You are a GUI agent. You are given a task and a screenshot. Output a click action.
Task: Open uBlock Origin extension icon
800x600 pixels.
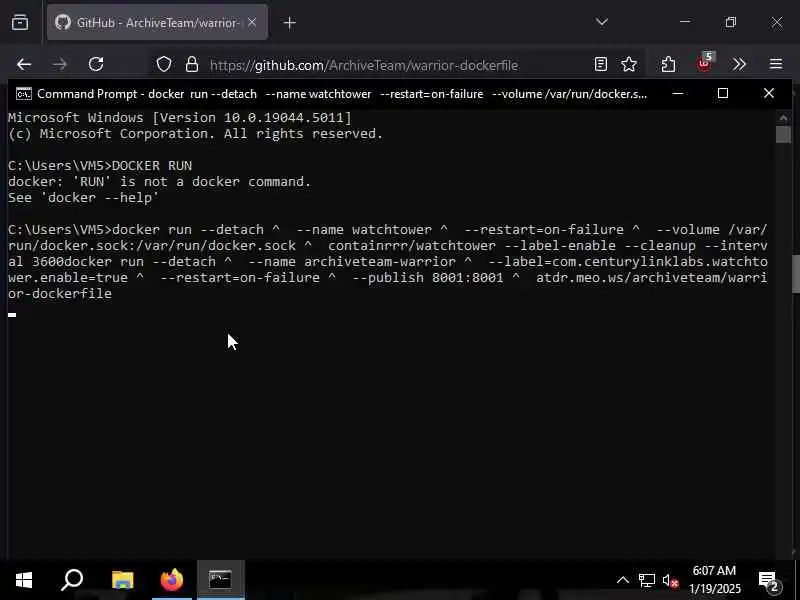pos(705,63)
